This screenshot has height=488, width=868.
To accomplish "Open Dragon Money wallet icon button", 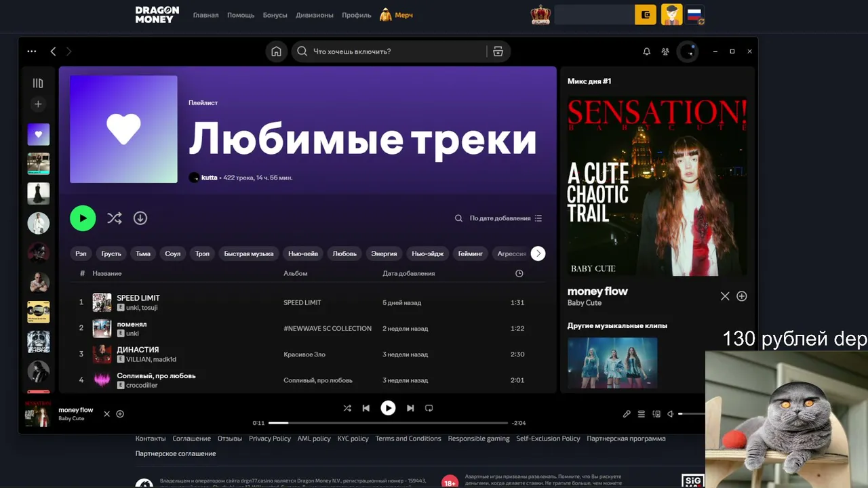I will pyautogui.click(x=646, y=15).
